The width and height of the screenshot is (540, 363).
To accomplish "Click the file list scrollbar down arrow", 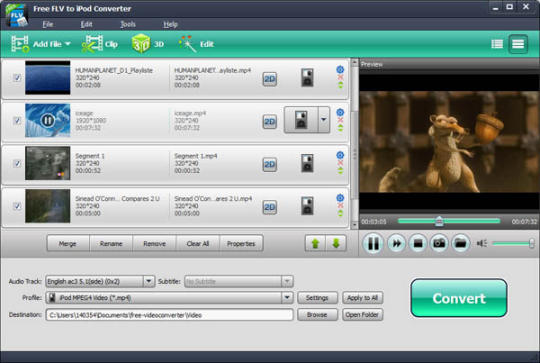I will (354, 225).
